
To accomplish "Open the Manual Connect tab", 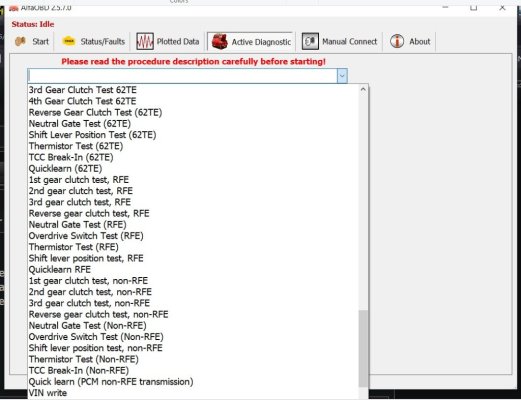I will point(339,41).
